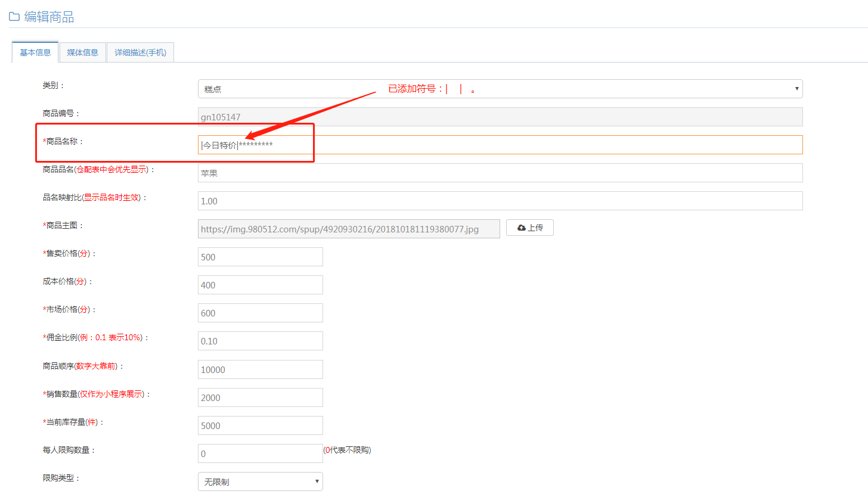Click the 限购类型 label

pos(61,478)
